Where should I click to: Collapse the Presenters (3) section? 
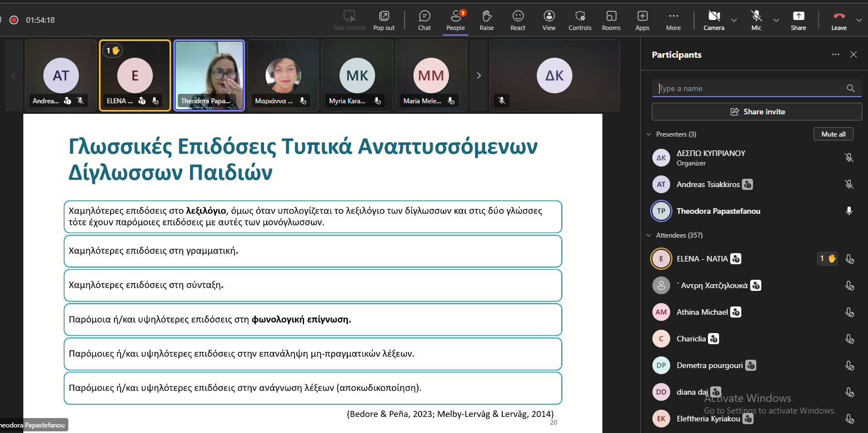(x=648, y=134)
